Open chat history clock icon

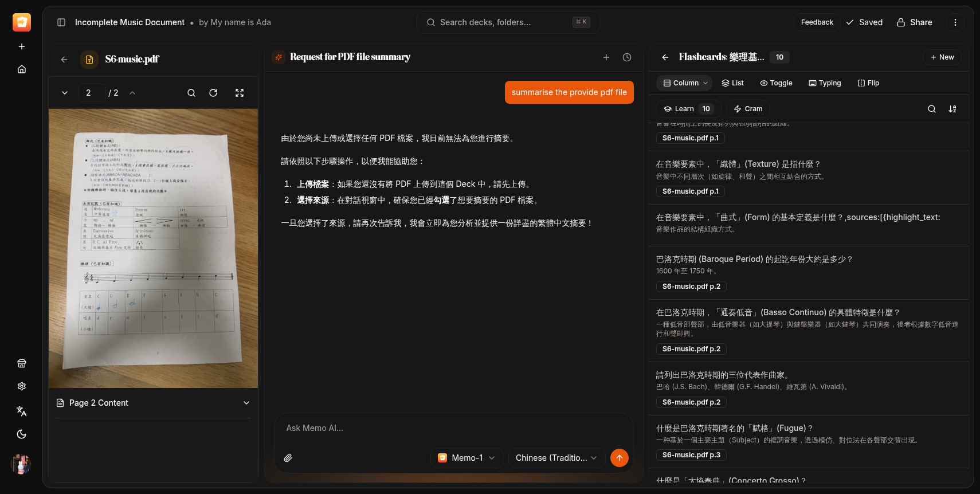(627, 57)
